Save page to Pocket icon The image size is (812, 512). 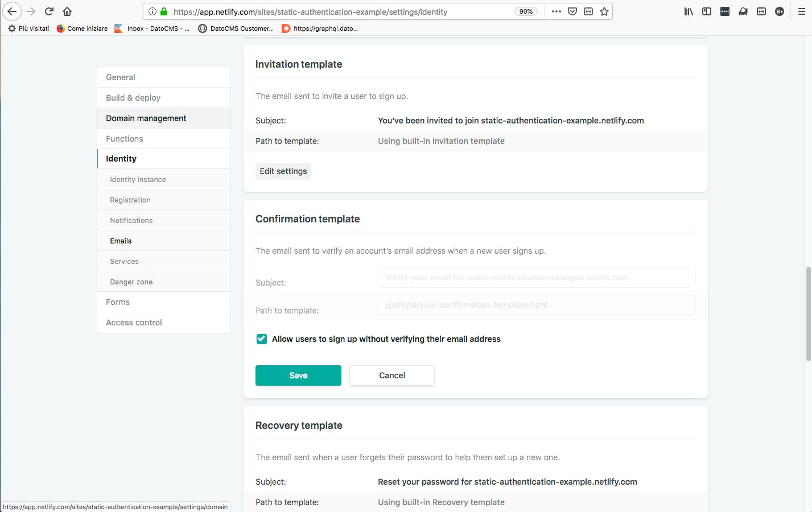pos(572,11)
